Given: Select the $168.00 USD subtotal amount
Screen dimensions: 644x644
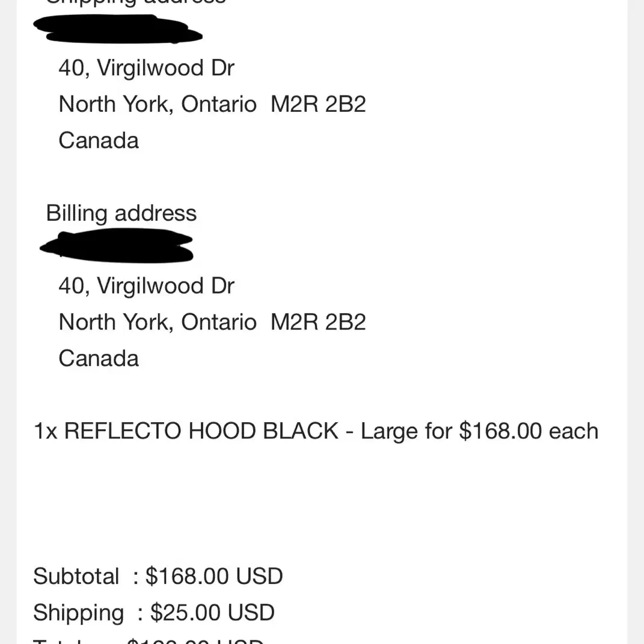Looking at the screenshot, I should click(214, 576).
